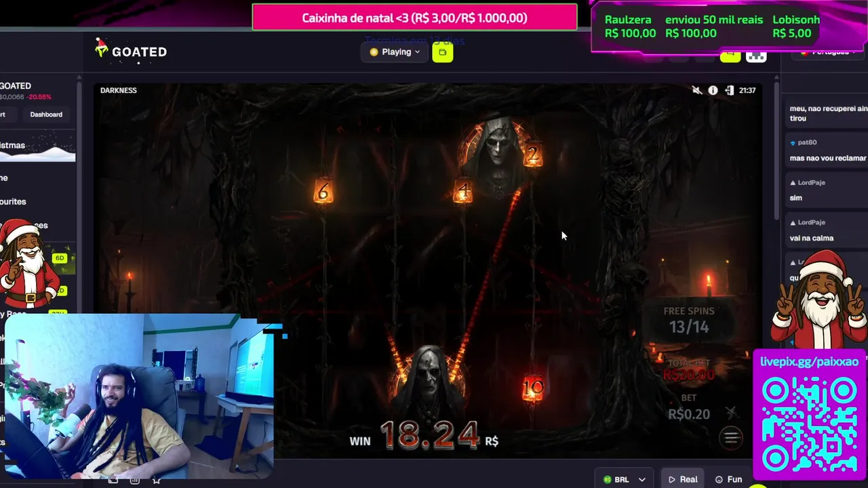This screenshot has width=868, height=488.
Task: Open the game info icon
Action: click(x=713, y=90)
